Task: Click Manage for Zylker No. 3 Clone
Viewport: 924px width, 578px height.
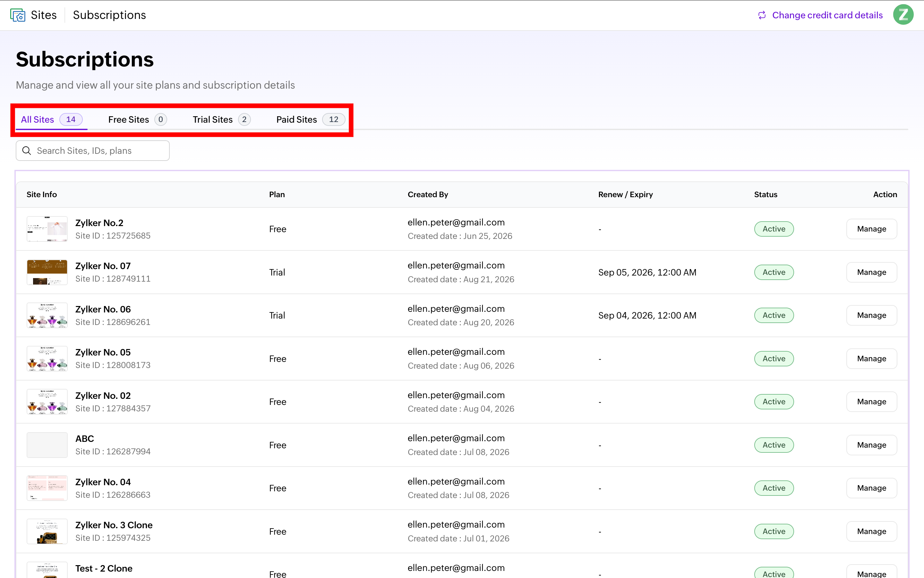Action: 871,531
